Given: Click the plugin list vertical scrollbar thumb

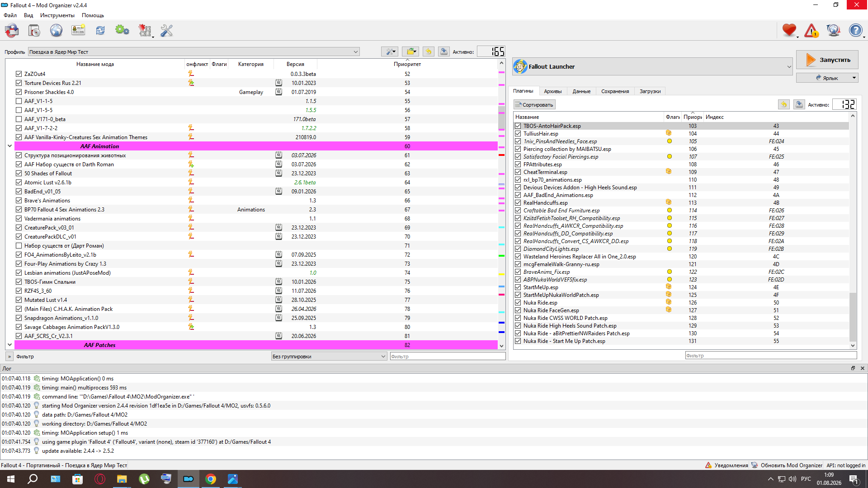Looking at the screenshot, I should 853,316.
